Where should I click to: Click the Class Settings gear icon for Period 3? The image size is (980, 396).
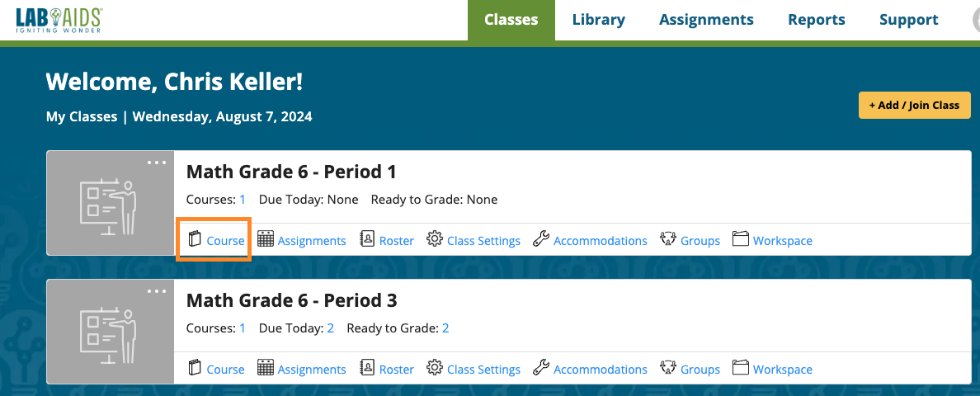[x=435, y=368]
